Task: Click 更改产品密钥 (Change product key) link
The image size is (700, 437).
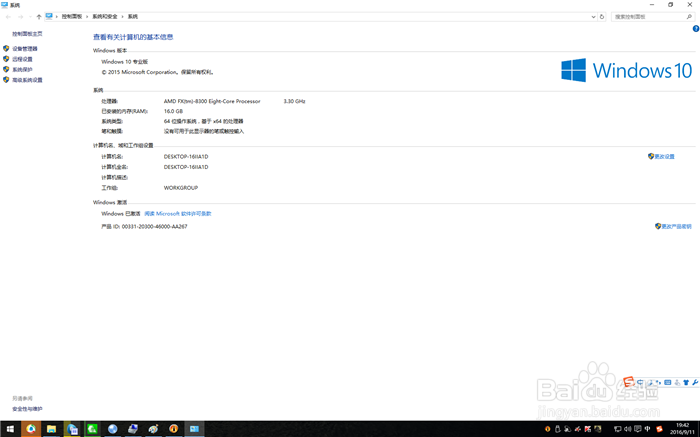Action: [676, 226]
